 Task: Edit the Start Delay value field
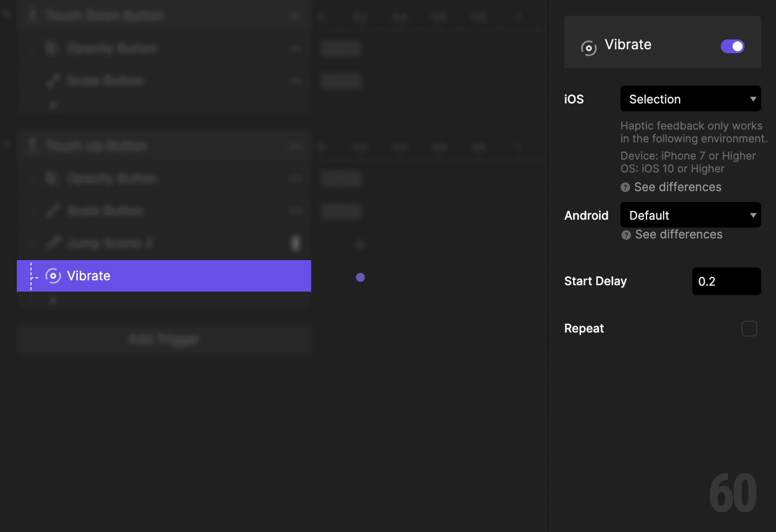pos(727,282)
